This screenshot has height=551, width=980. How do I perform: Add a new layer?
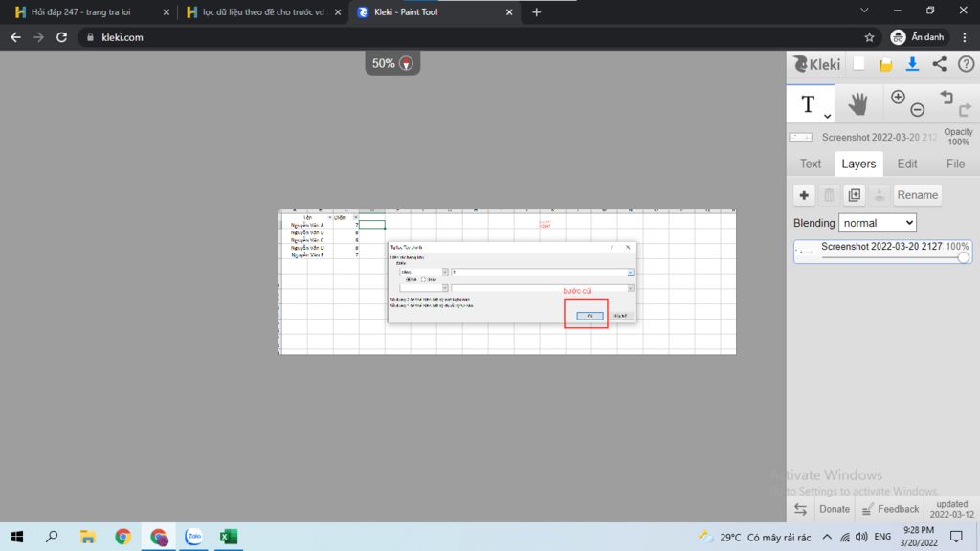click(x=804, y=195)
